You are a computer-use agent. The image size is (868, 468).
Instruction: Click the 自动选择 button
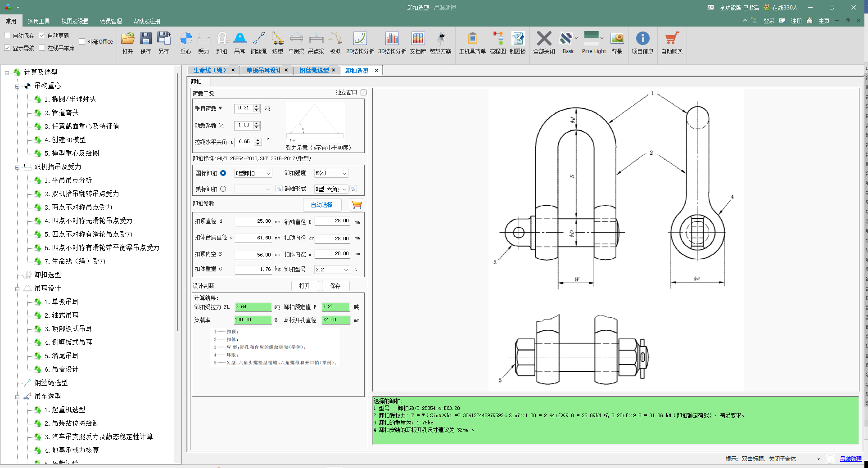tap(322, 205)
